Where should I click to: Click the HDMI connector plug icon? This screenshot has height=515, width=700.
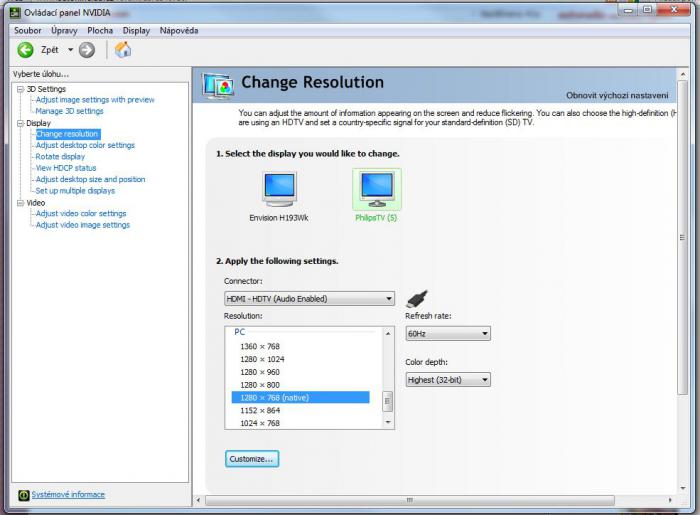(x=417, y=298)
